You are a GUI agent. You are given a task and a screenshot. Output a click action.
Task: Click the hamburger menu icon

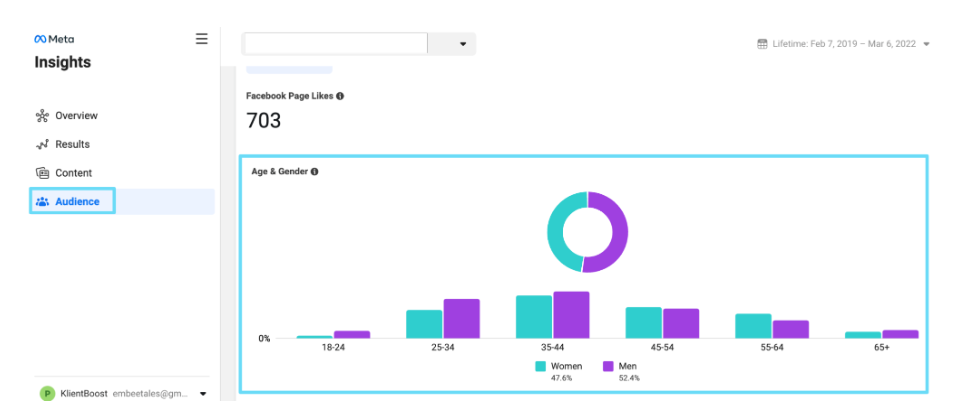click(201, 39)
